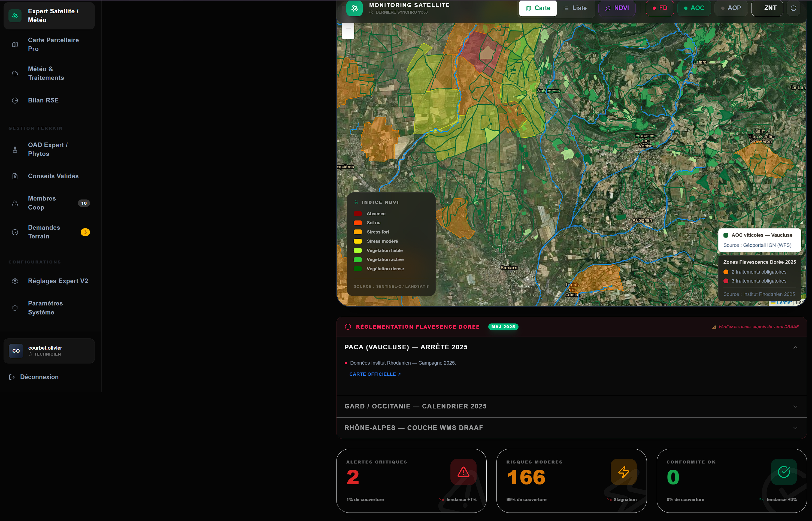The image size is (812, 521).
Task: Click the orange lightning bolt risk icon
Action: (623, 472)
